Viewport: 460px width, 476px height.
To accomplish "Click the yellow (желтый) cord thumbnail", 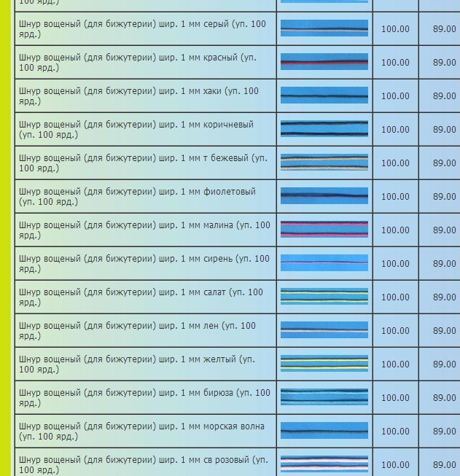I will 324,364.
